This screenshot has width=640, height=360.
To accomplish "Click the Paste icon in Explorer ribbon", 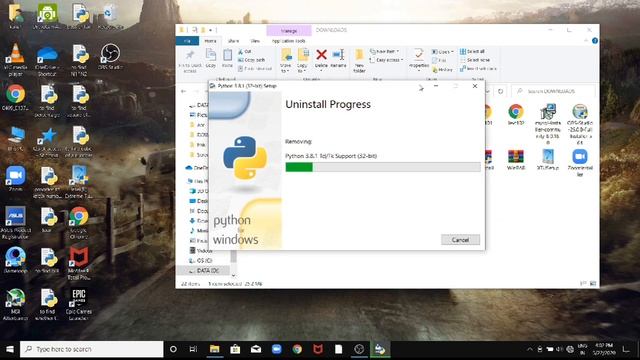I will [x=227, y=58].
